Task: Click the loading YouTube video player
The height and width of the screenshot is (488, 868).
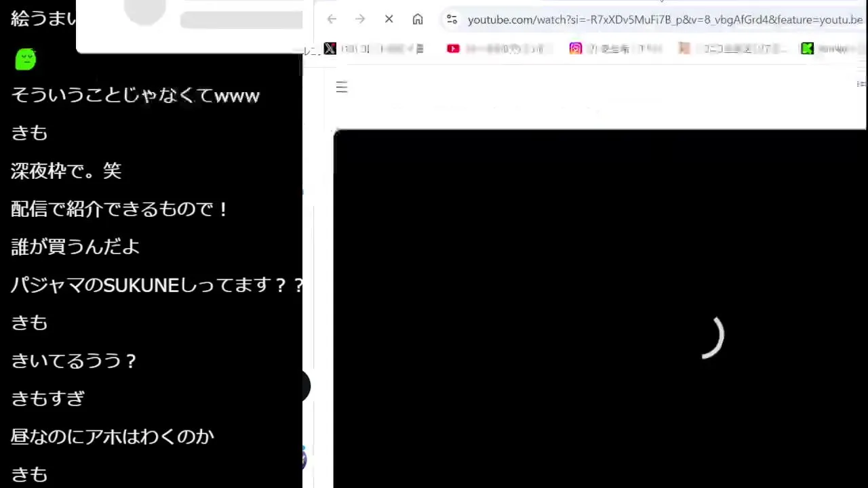Action: [600, 308]
